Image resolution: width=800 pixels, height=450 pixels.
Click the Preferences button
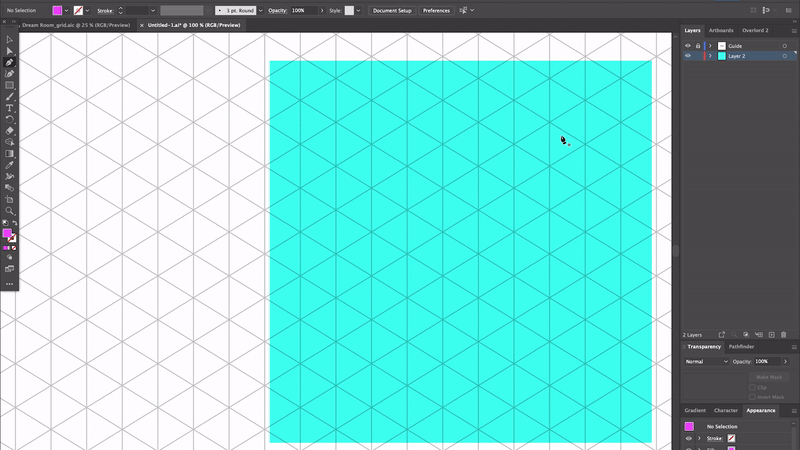pos(436,11)
